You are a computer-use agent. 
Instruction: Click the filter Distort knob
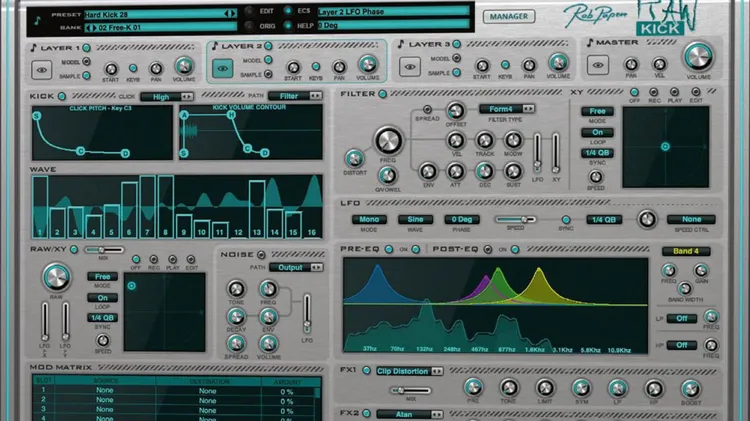(354, 158)
